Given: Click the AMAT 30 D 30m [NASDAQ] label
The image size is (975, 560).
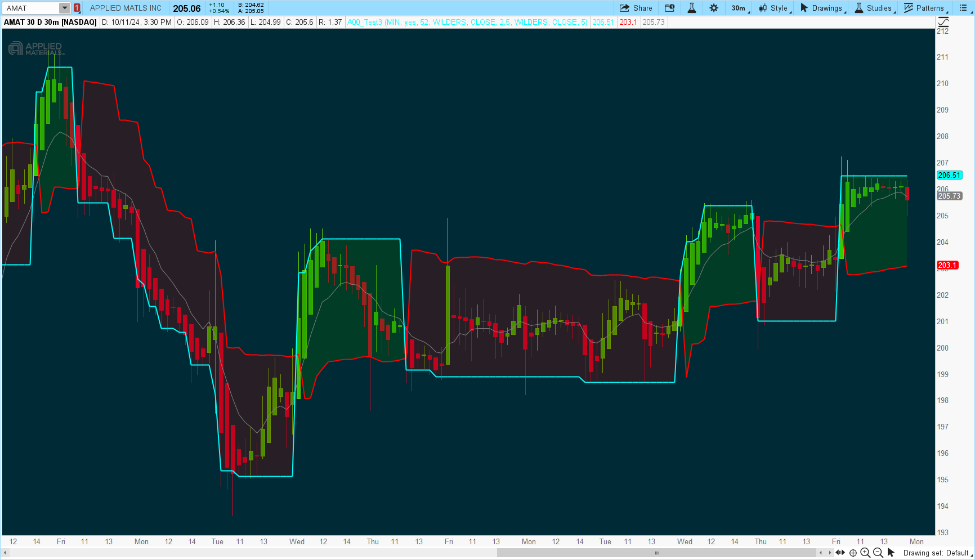Looking at the screenshot, I should [50, 22].
